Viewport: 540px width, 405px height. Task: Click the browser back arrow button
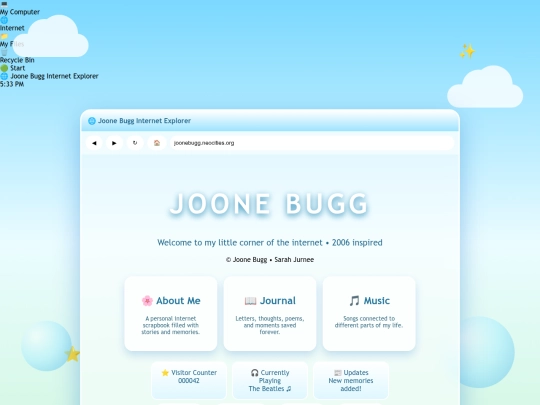tap(94, 143)
